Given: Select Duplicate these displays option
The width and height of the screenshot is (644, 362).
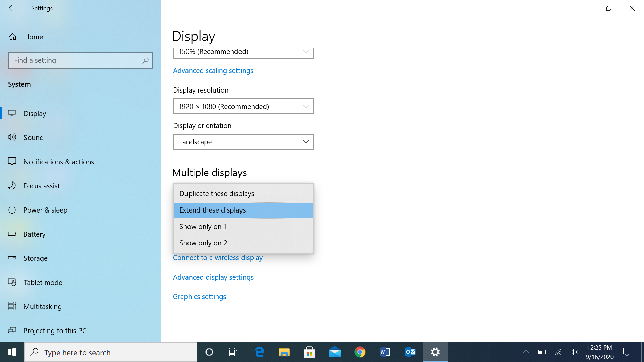Looking at the screenshot, I should 217,194.
